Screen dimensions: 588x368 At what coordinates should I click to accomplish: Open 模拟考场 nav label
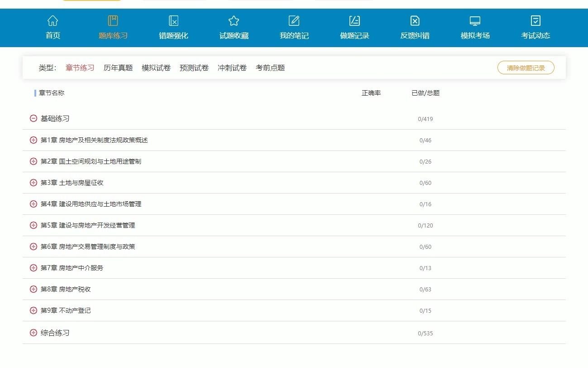click(475, 35)
